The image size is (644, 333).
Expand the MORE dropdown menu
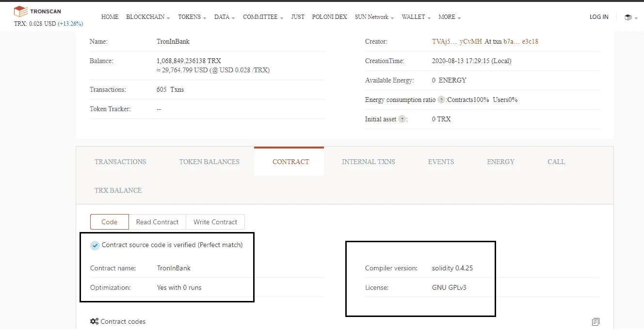coord(450,17)
